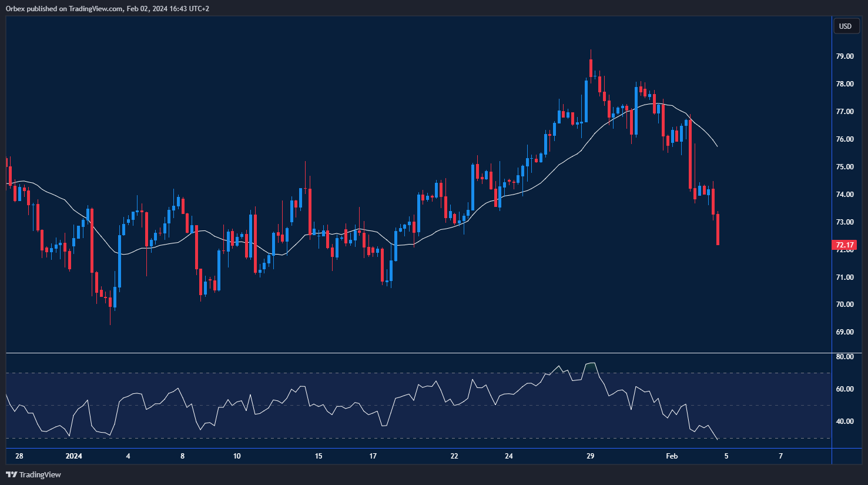Viewport: 868px width, 485px height.
Task: Click the 60.00 label on RSI scale
Action: click(x=845, y=389)
